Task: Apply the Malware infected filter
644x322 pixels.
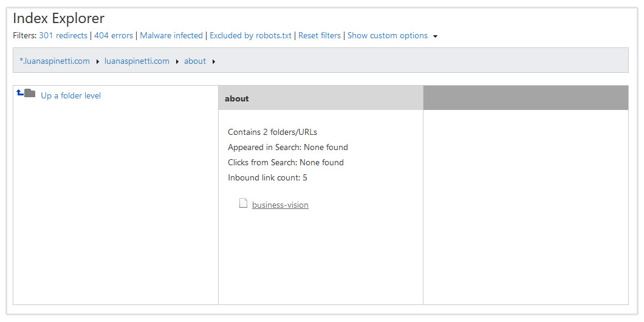Action: click(171, 36)
